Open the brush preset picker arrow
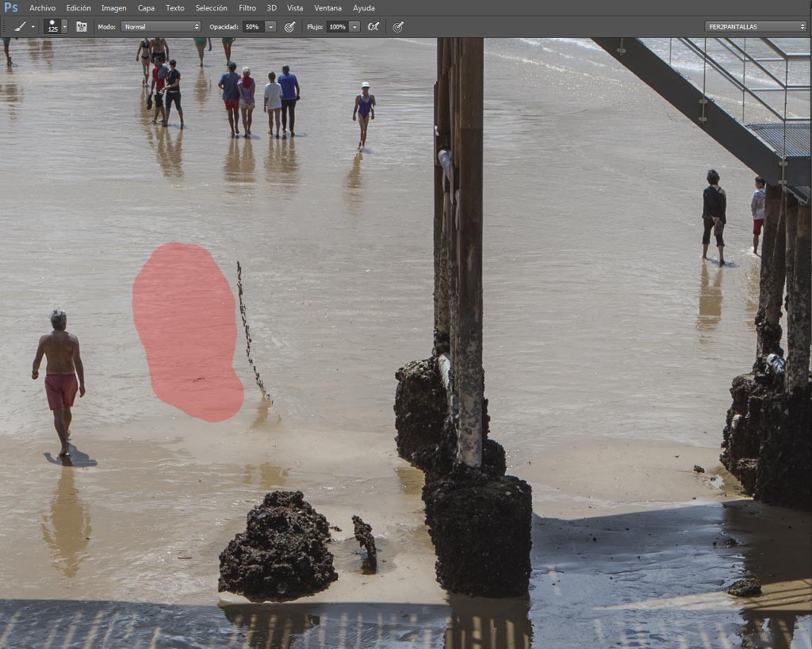Image resolution: width=812 pixels, height=649 pixels. [x=65, y=26]
